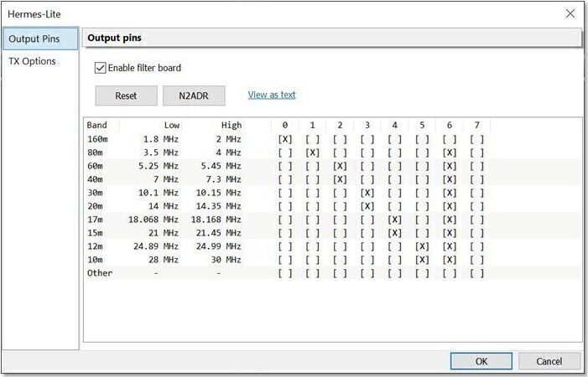Toggle pin 6 for the 80m band
The height and width of the screenshot is (377, 588).
click(450, 152)
